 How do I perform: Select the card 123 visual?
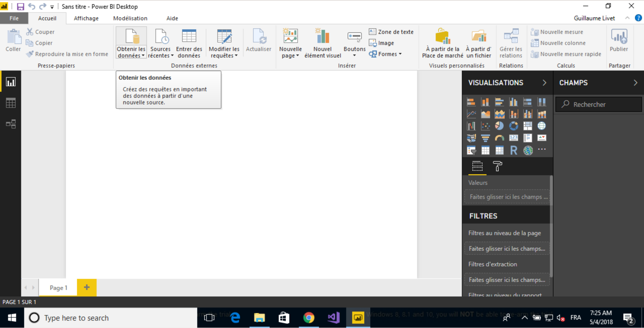click(514, 138)
